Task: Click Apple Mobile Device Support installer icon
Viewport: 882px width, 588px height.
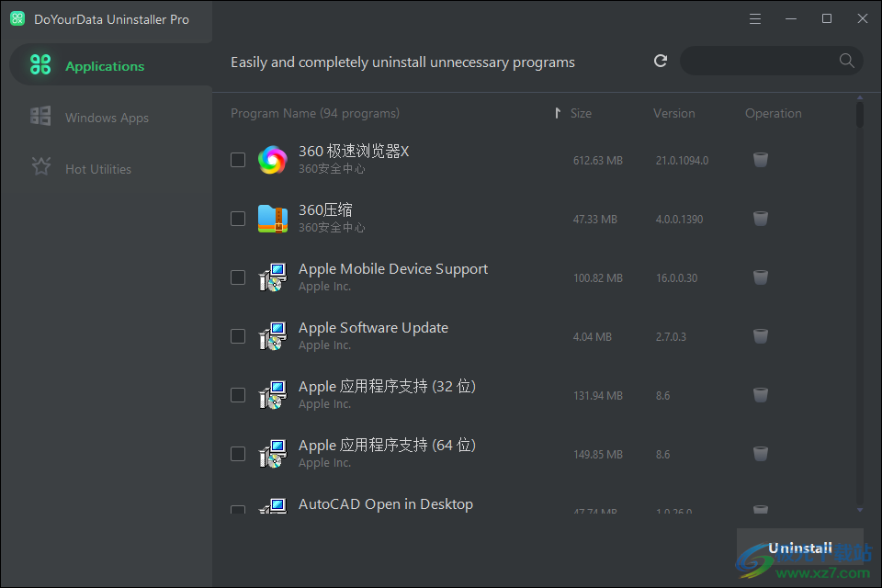Action: pos(273,277)
